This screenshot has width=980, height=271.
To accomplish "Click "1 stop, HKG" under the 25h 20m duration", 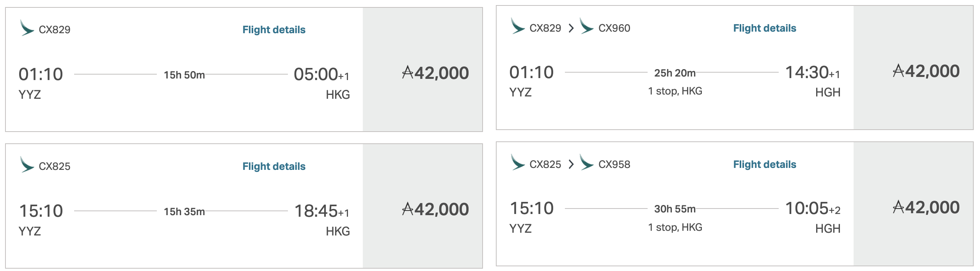I will click(x=675, y=91).
